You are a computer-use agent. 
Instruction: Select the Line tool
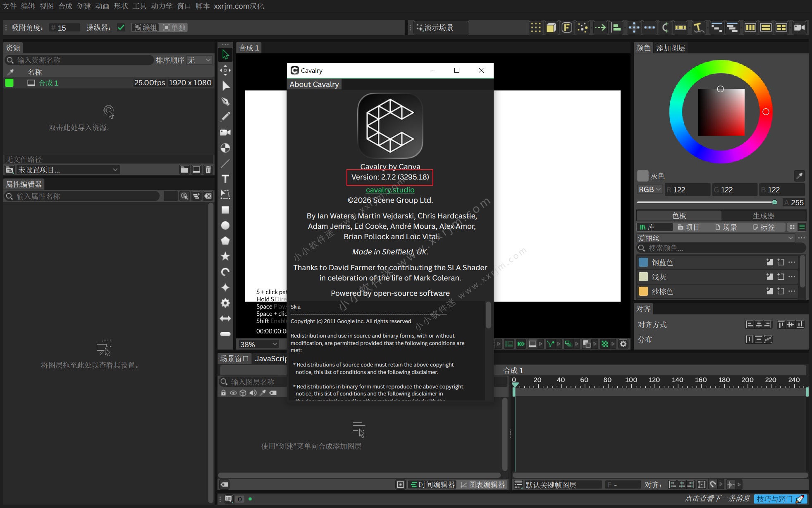(225, 163)
